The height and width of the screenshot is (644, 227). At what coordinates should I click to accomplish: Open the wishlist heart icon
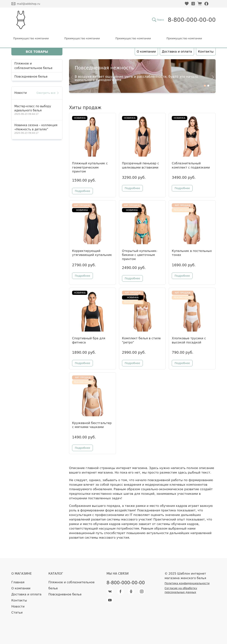pos(187,4)
